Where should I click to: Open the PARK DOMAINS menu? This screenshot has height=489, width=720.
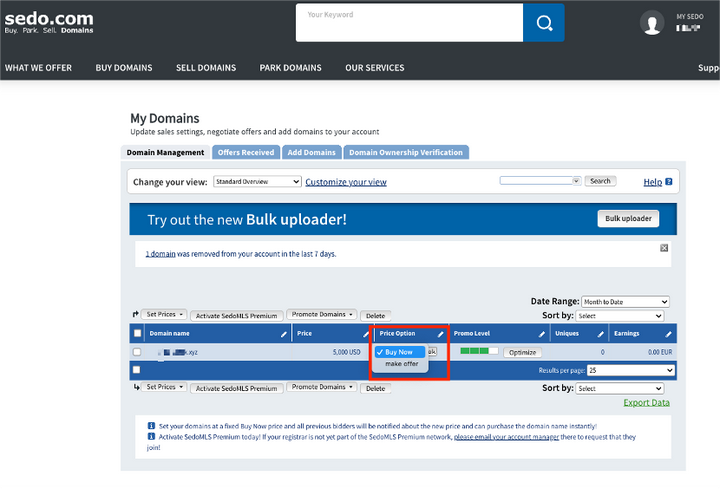(291, 68)
